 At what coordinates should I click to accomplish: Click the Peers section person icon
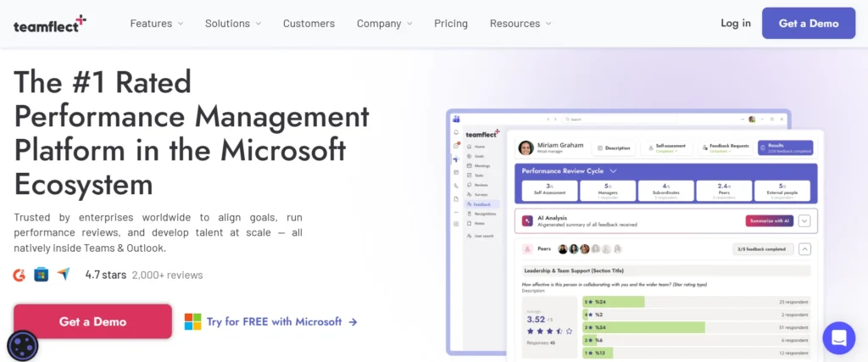point(527,249)
